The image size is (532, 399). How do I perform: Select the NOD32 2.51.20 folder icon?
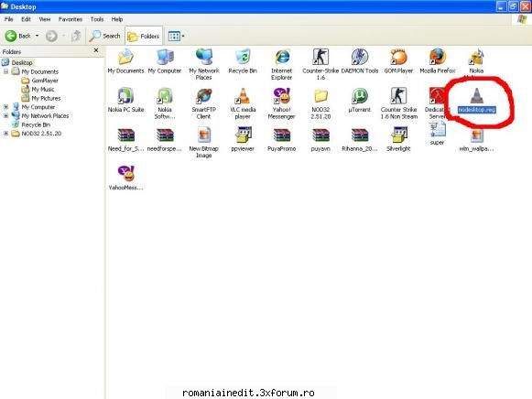320,103
